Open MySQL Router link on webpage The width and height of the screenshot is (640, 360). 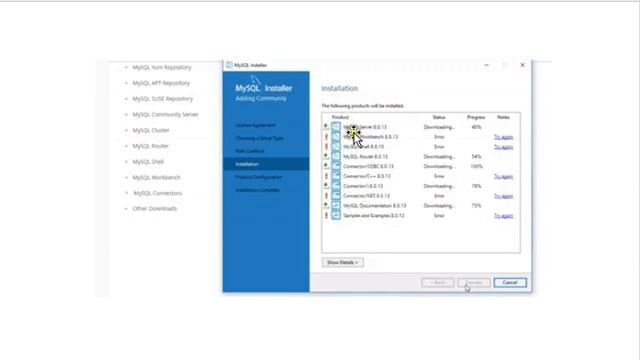click(150, 146)
